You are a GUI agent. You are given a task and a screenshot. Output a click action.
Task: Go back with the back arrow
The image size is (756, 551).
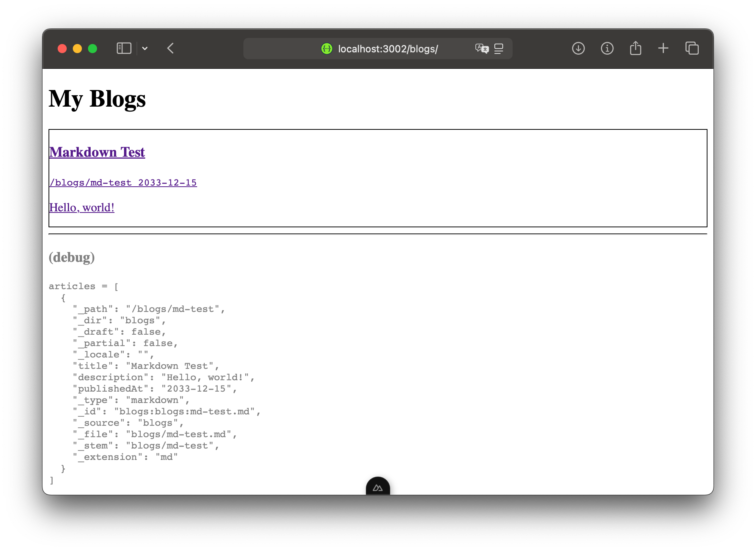(171, 49)
